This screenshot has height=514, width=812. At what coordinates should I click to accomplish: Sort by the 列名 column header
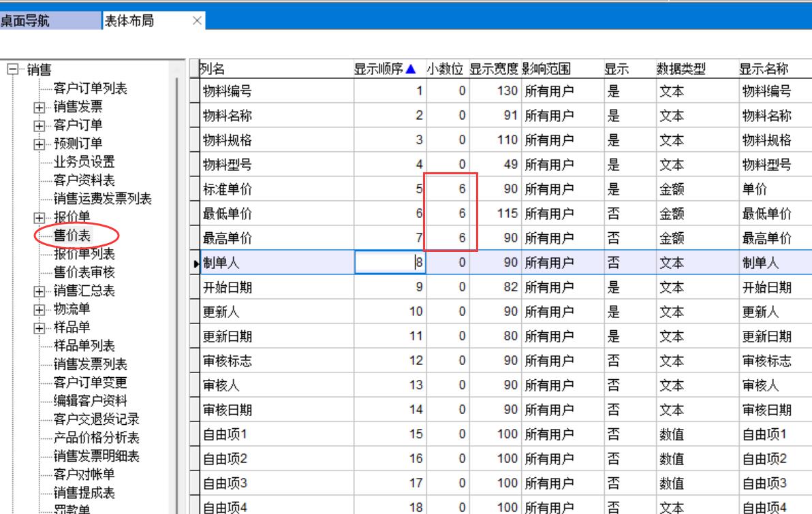click(x=213, y=69)
